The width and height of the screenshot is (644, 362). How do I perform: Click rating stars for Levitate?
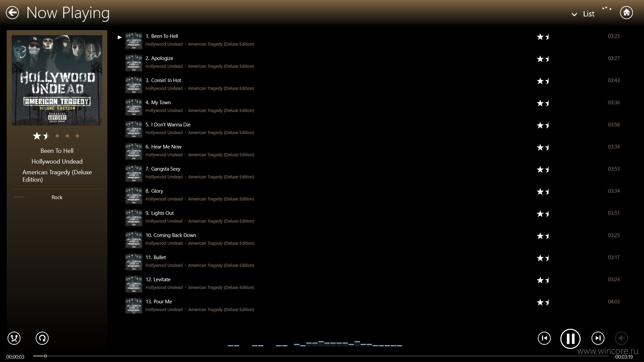(543, 280)
